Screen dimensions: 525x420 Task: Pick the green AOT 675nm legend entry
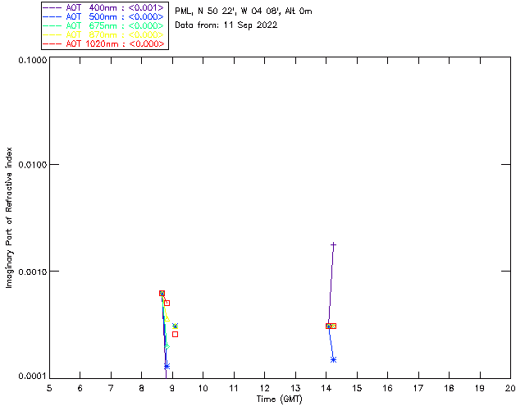coord(103,25)
